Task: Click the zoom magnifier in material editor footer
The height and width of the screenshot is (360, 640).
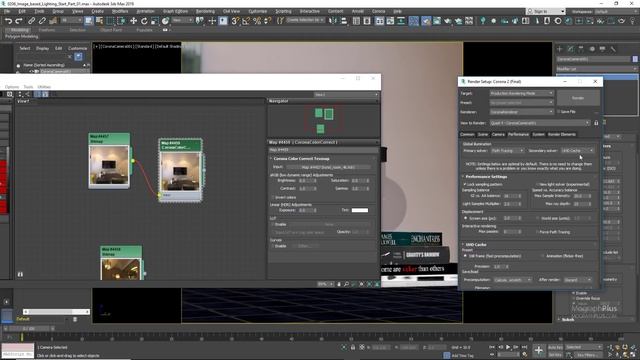Action: point(346,284)
